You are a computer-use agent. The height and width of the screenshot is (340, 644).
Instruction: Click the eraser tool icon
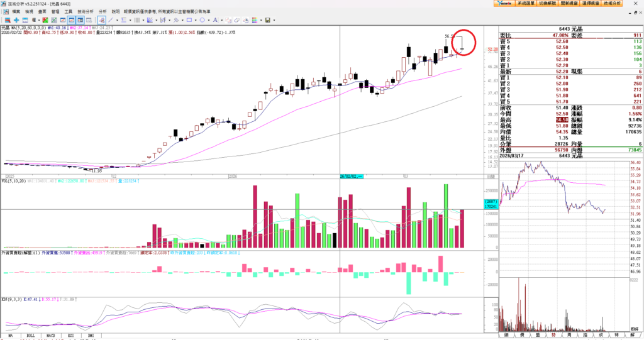[236, 20]
